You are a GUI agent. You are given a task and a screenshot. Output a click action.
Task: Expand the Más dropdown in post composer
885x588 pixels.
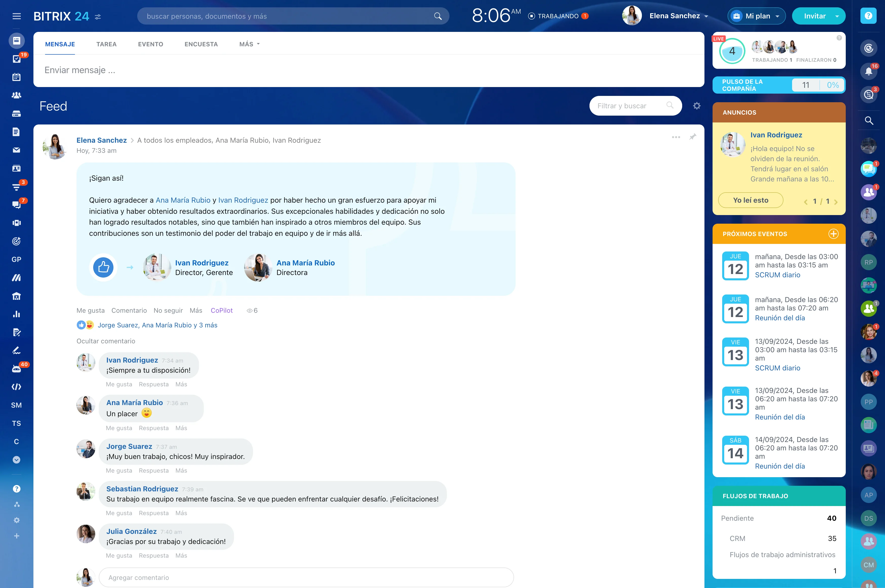coord(249,44)
